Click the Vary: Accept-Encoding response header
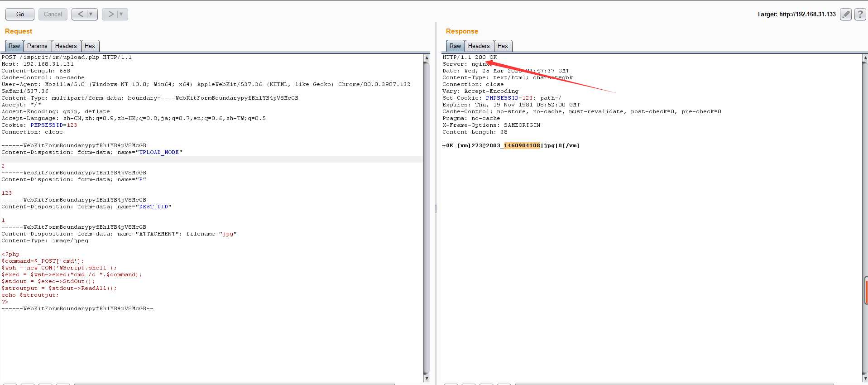 point(480,91)
